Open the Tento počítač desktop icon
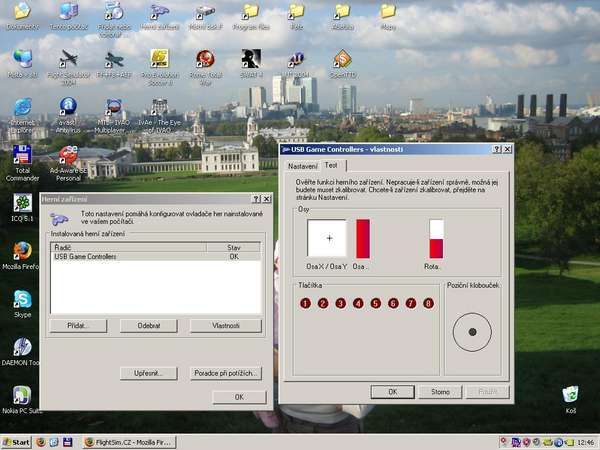This screenshot has width=600, height=450. 68,16
